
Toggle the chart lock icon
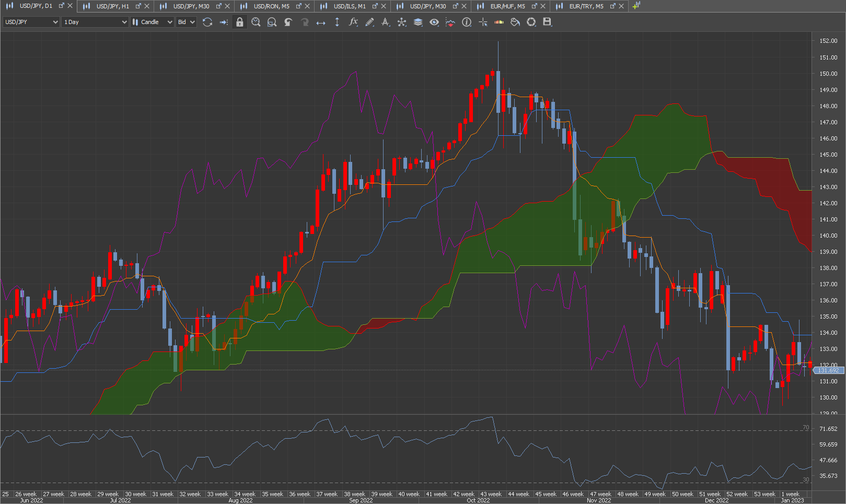239,22
